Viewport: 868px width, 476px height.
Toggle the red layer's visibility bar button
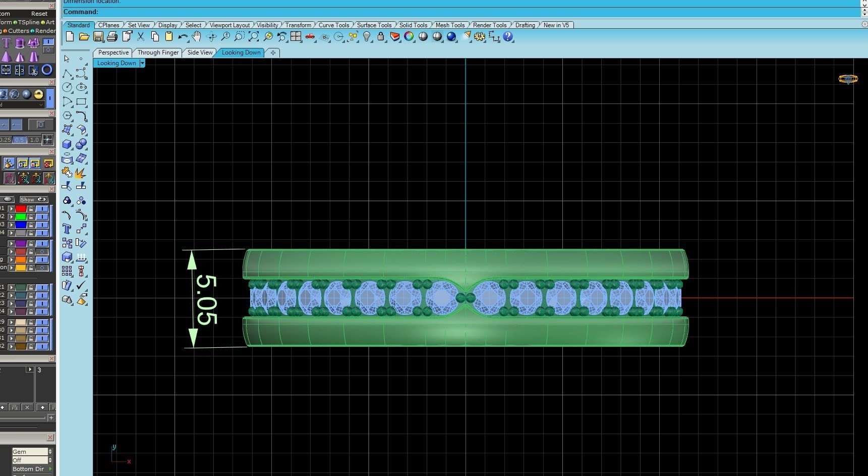pyautogui.click(x=42, y=208)
